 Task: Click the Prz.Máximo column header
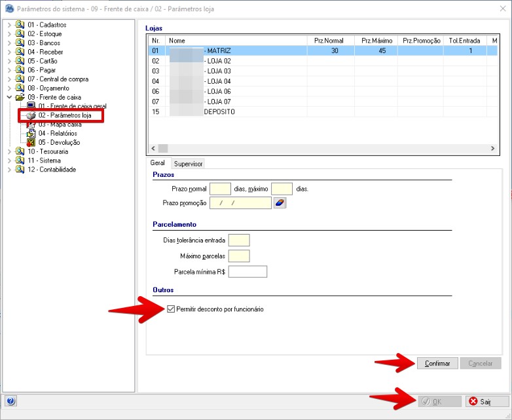coord(376,41)
